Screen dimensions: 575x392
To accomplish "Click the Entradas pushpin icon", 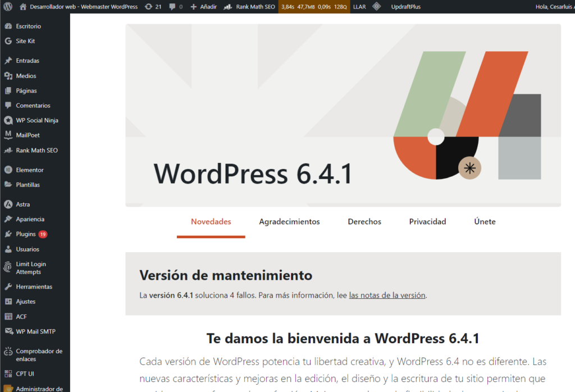I will [x=8, y=61].
